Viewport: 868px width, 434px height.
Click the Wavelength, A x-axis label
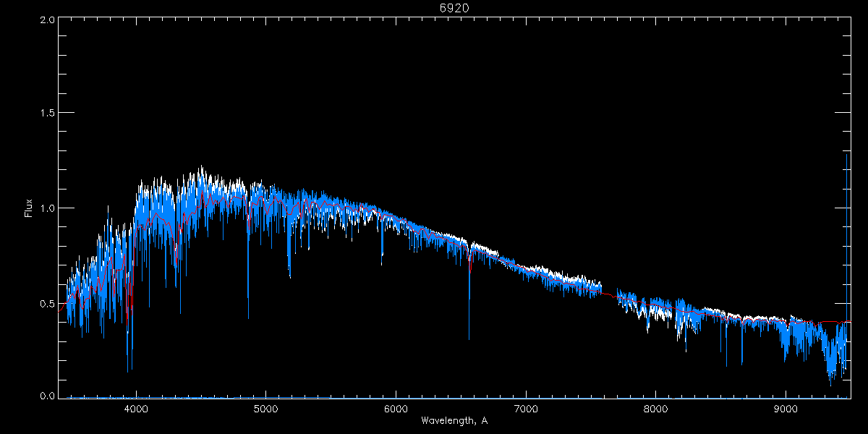(x=454, y=421)
